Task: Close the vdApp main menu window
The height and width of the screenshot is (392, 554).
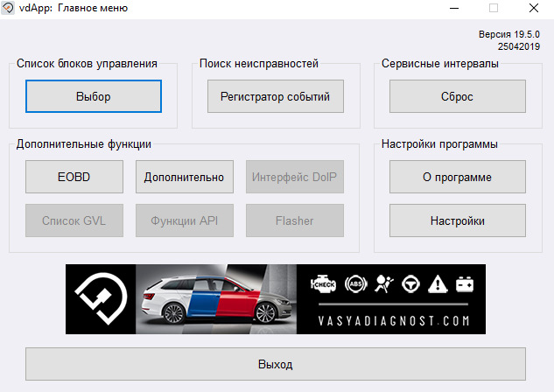Action: (534, 8)
